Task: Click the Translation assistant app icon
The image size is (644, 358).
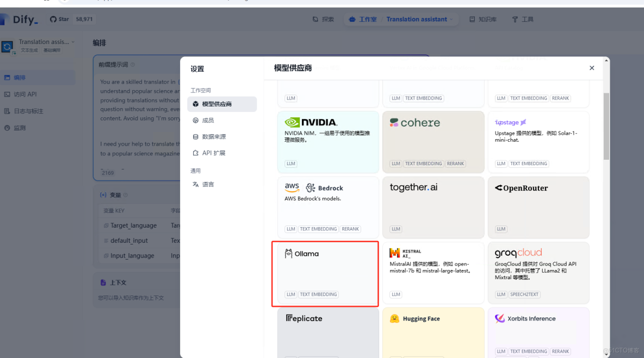Action: tap(8, 46)
